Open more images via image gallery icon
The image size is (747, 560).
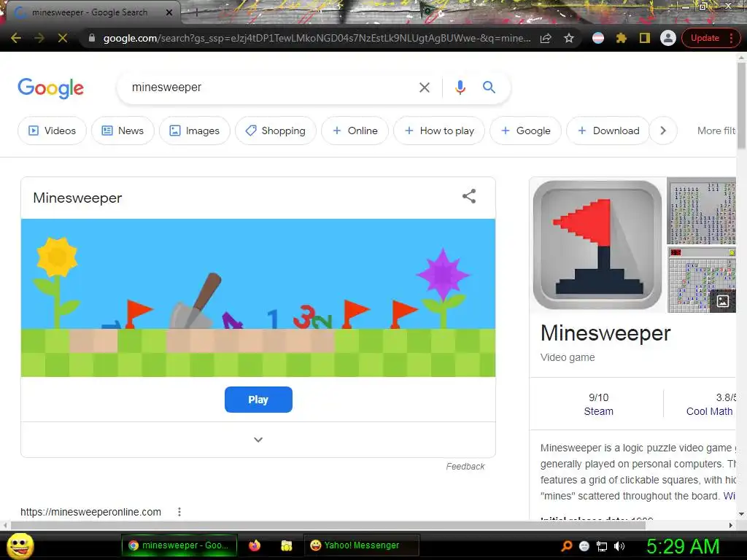tap(723, 301)
